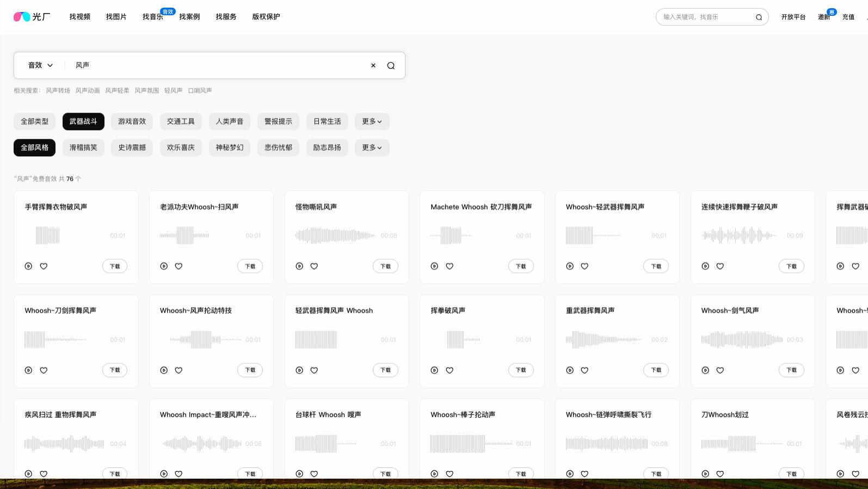Open 找案例 in top navigation
Image resolution: width=868 pixels, height=489 pixels.
(x=189, y=17)
